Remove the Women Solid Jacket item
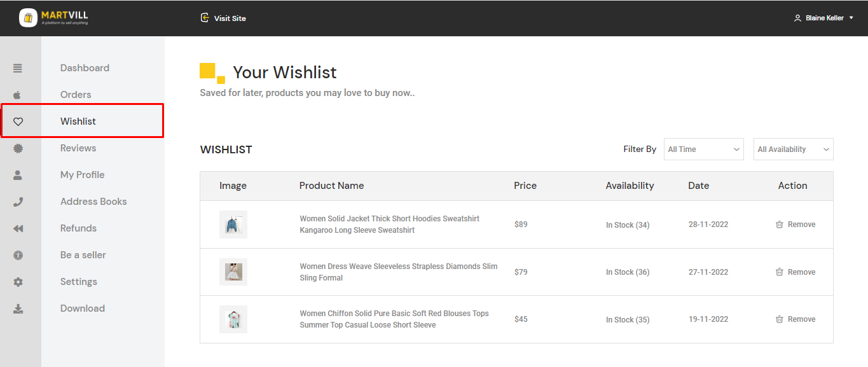Viewport: 868px width, 367px height. pyautogui.click(x=796, y=225)
